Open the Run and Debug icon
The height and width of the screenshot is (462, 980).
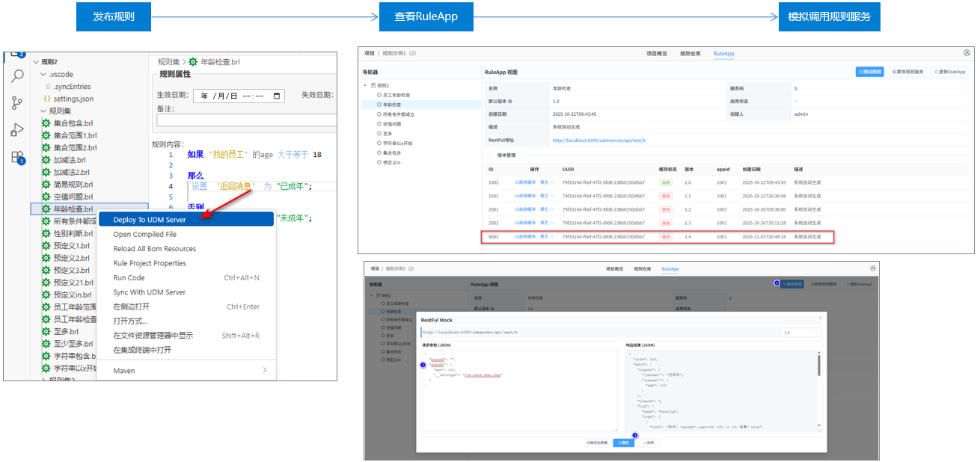17,130
